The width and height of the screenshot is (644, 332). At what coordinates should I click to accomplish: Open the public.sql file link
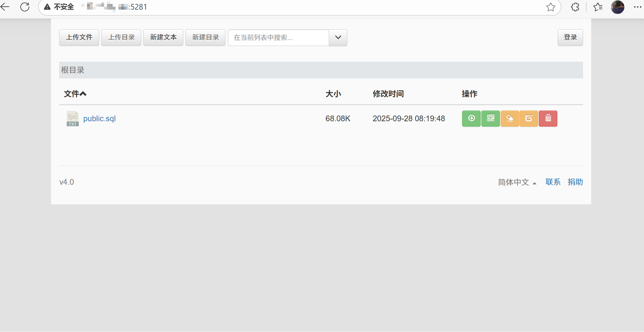(99, 118)
